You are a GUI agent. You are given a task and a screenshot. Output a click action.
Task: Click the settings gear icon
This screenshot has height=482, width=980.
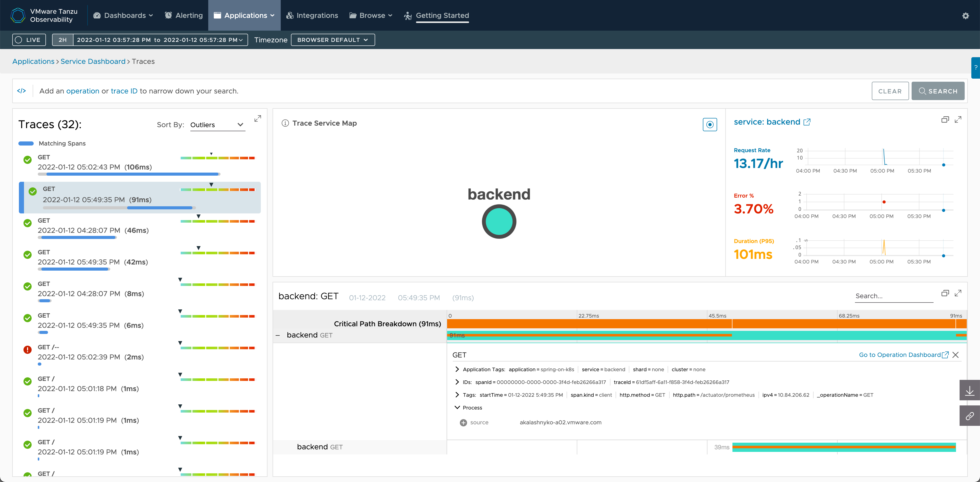tap(965, 16)
